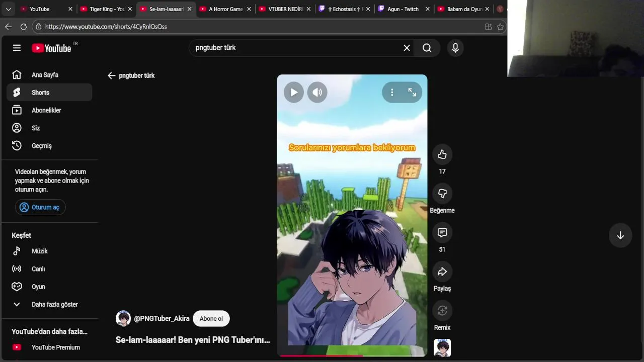The width and height of the screenshot is (644, 362).
Task: Open Siz in the sidebar
Action: point(49,128)
